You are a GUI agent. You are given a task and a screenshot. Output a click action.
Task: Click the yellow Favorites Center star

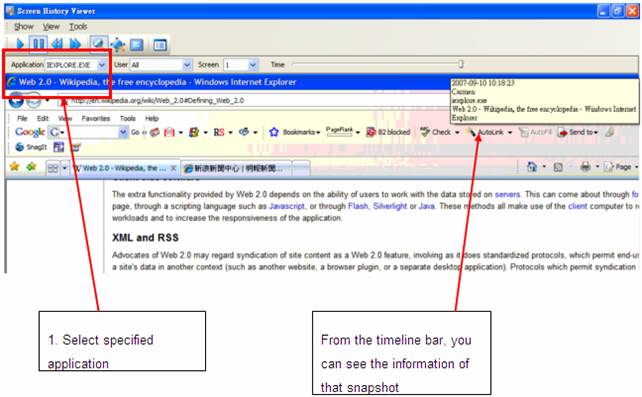click(14, 166)
